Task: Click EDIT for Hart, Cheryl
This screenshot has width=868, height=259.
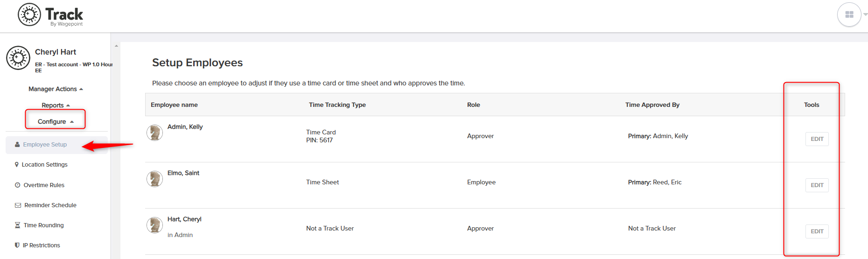Action: point(817,231)
